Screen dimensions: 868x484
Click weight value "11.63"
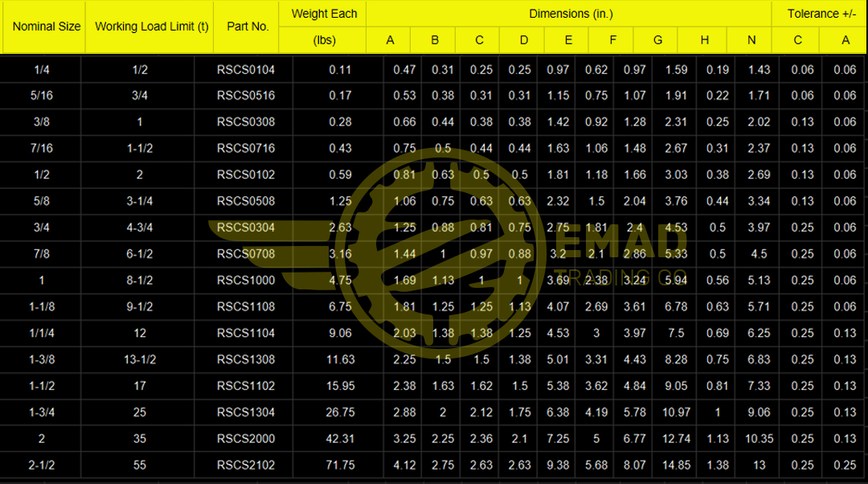(x=340, y=359)
